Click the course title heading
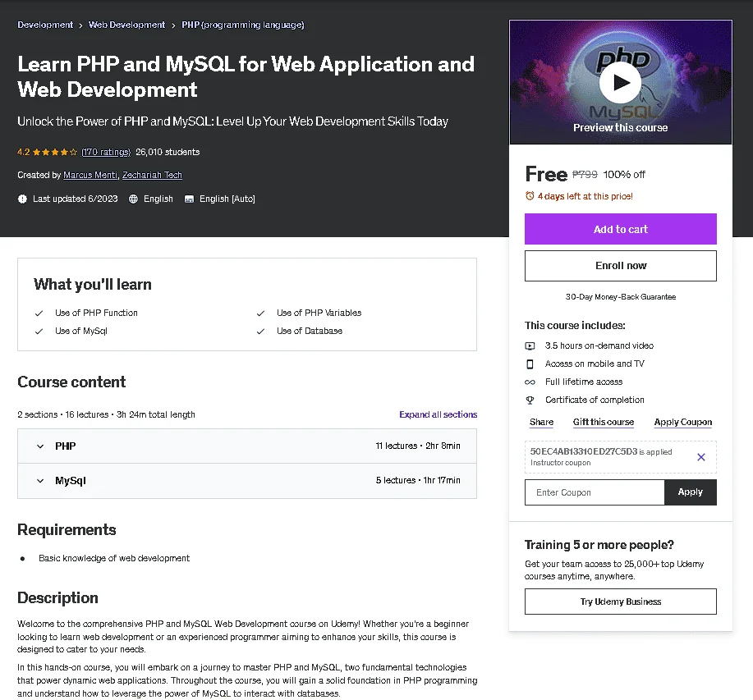The image size is (753, 700). tap(246, 77)
